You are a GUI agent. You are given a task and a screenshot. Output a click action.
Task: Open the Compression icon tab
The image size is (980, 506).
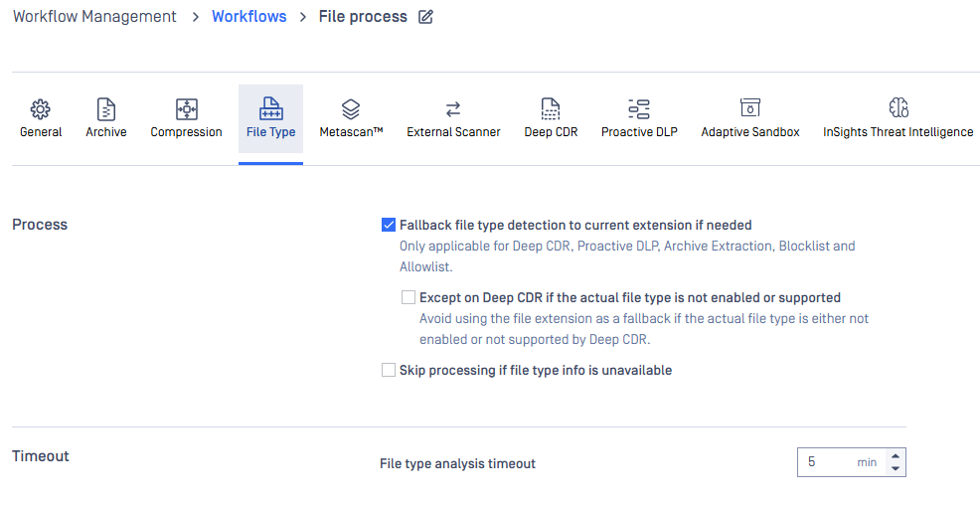[186, 108]
